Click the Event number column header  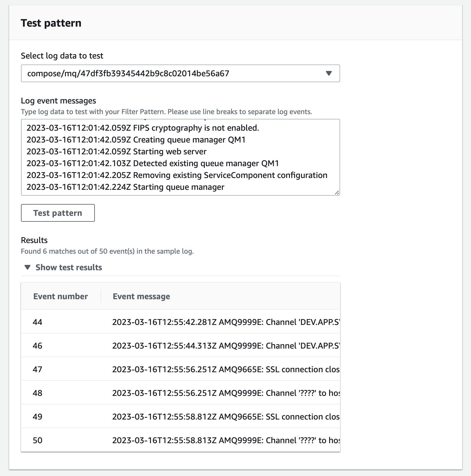(x=60, y=296)
